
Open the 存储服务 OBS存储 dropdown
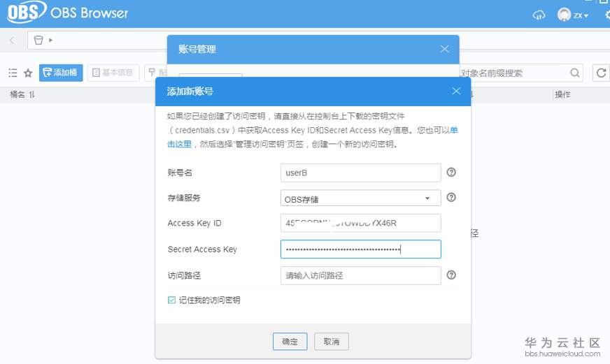click(361, 198)
